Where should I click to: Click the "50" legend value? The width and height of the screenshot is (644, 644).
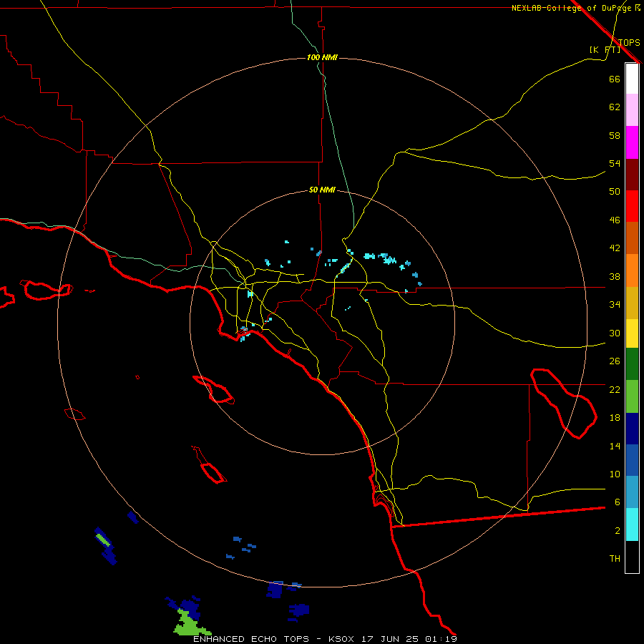tap(615, 191)
